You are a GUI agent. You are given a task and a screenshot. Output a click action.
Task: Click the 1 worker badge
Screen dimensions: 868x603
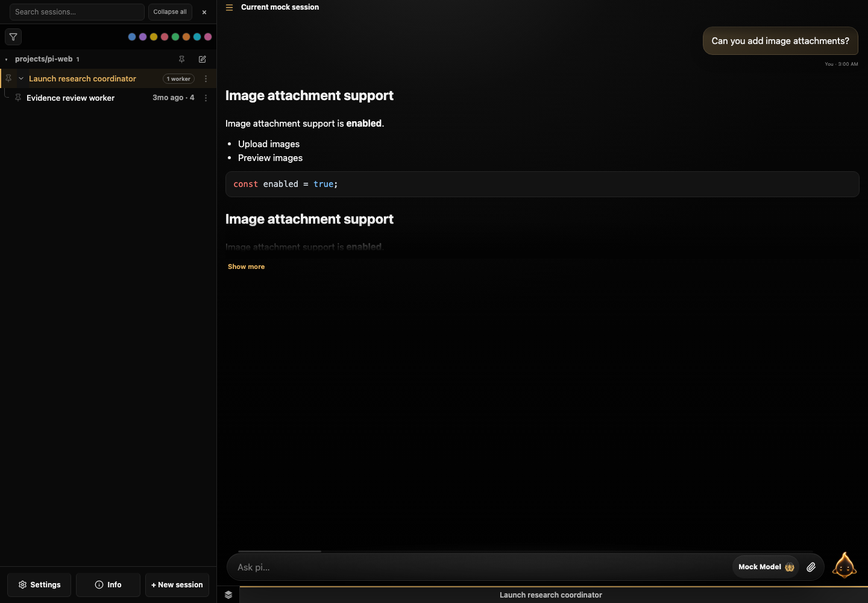[178, 79]
